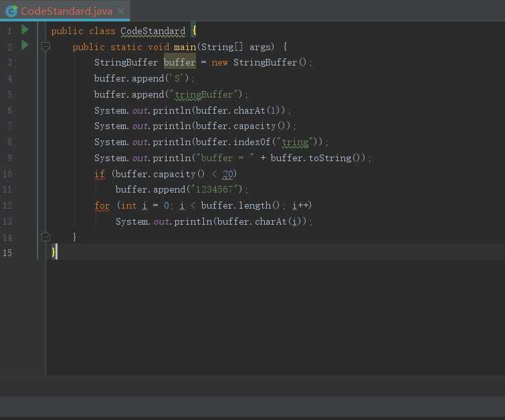The image size is (505, 420).
Task: Select the CodeStandard.java editor tab
Action: pyautogui.click(x=65, y=11)
